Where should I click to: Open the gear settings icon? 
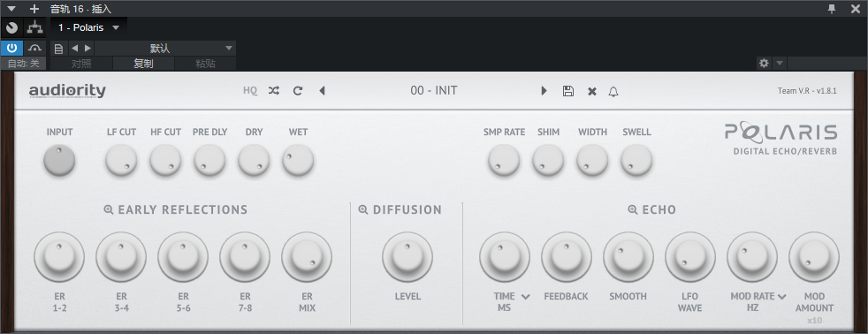pyautogui.click(x=764, y=63)
